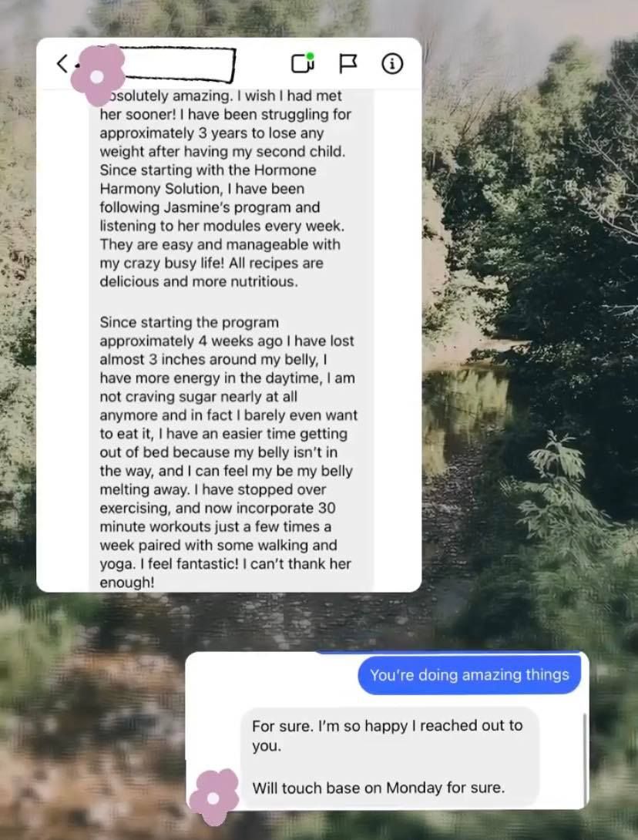Go back using the chevron arrow
Viewport: 638px width, 840px height.
tap(62, 63)
